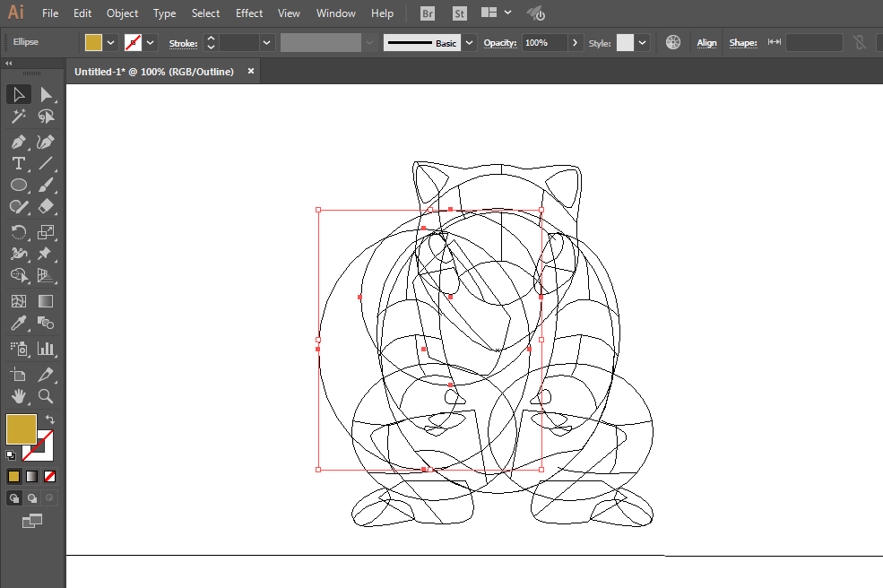Select the Paintbrush tool
The image size is (883, 588).
[x=46, y=185]
